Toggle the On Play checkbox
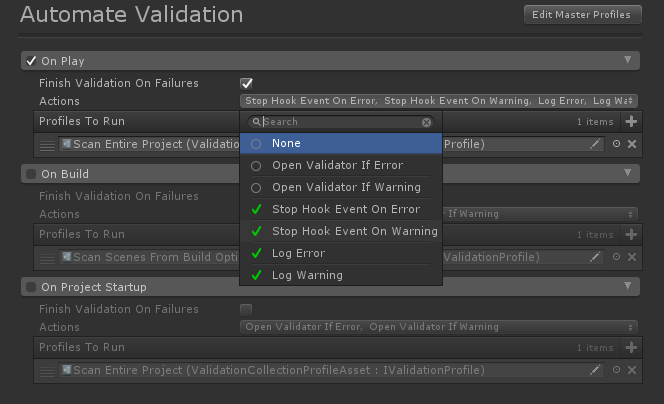 point(31,61)
